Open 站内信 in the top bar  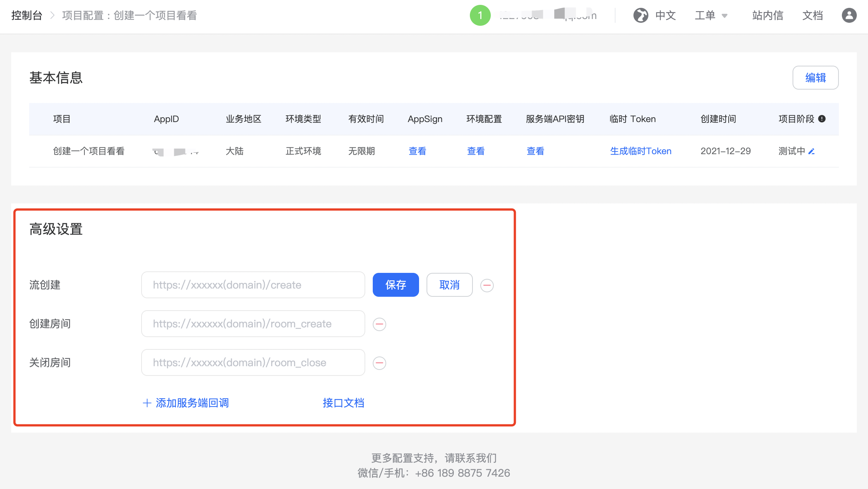coord(768,15)
